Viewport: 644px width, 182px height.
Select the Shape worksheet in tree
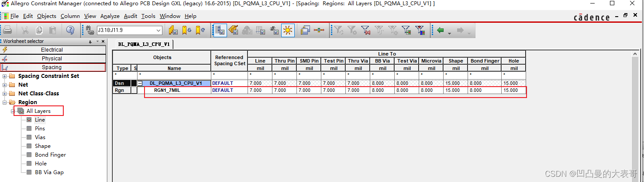[43, 146]
